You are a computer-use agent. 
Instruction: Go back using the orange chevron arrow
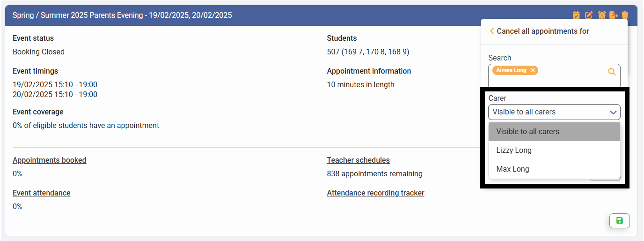coord(492,31)
